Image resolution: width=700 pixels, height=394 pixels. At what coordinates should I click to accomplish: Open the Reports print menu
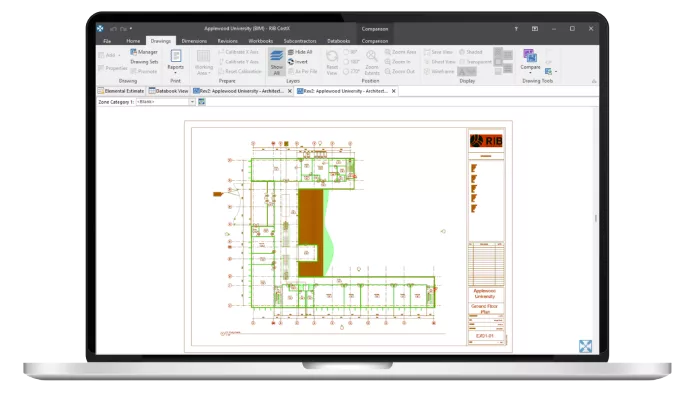(175, 62)
